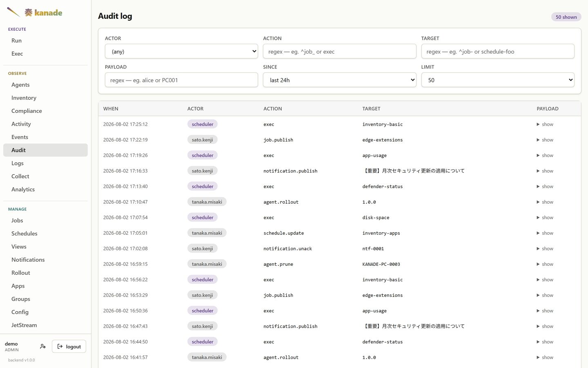Click the Payload regex input field

(x=181, y=80)
